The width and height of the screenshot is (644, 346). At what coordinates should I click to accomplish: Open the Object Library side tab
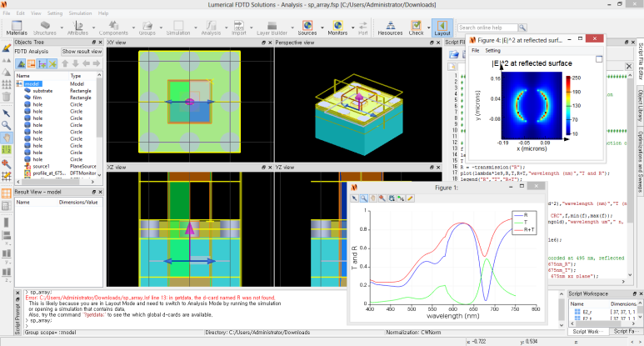(640, 104)
